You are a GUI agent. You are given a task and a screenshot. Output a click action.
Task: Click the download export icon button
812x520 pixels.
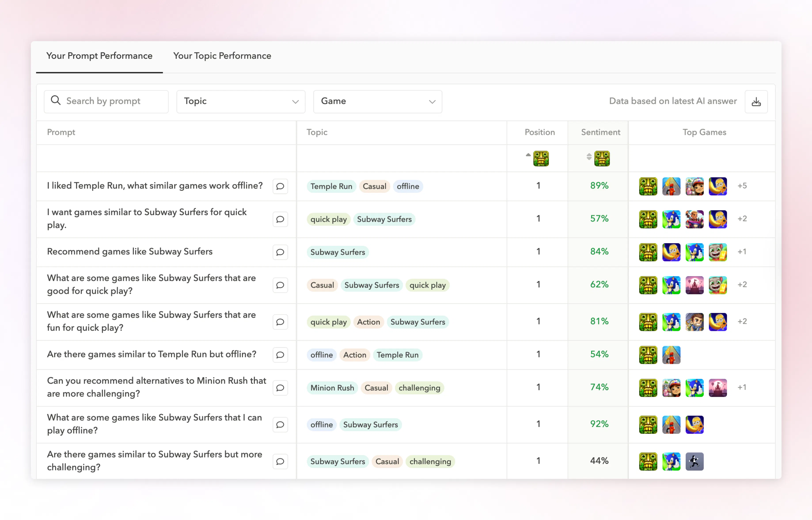click(x=756, y=101)
